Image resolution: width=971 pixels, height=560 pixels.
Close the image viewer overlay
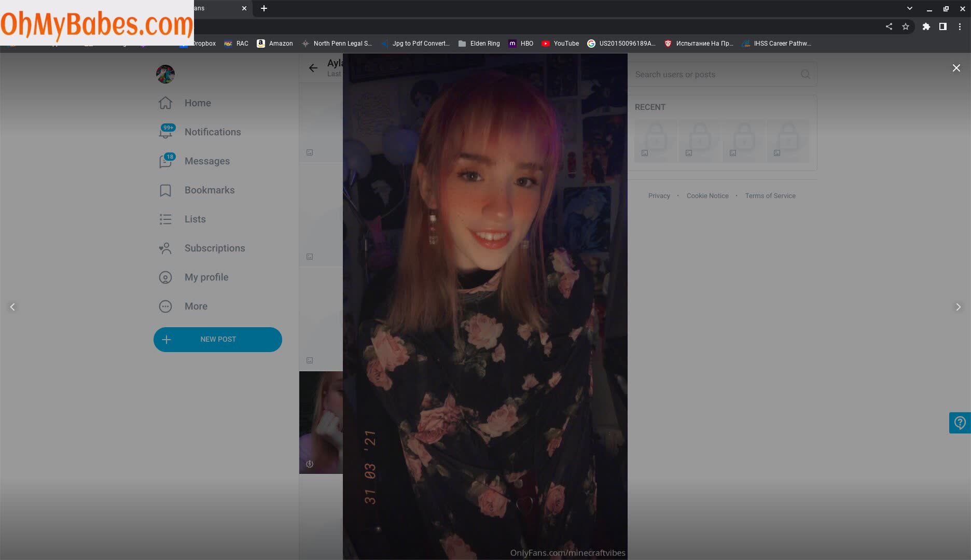(956, 68)
